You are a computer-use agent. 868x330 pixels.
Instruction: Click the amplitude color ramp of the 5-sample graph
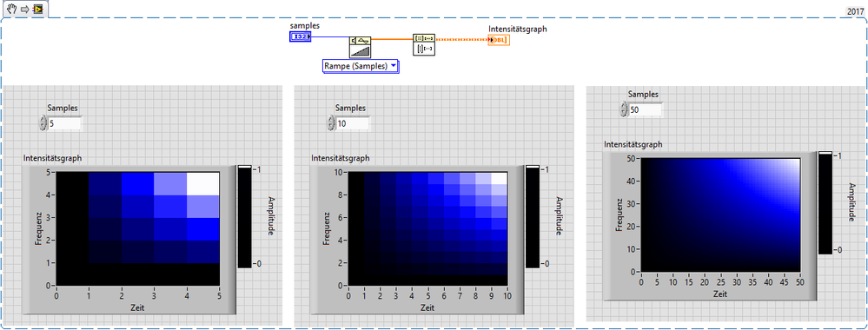(245, 216)
